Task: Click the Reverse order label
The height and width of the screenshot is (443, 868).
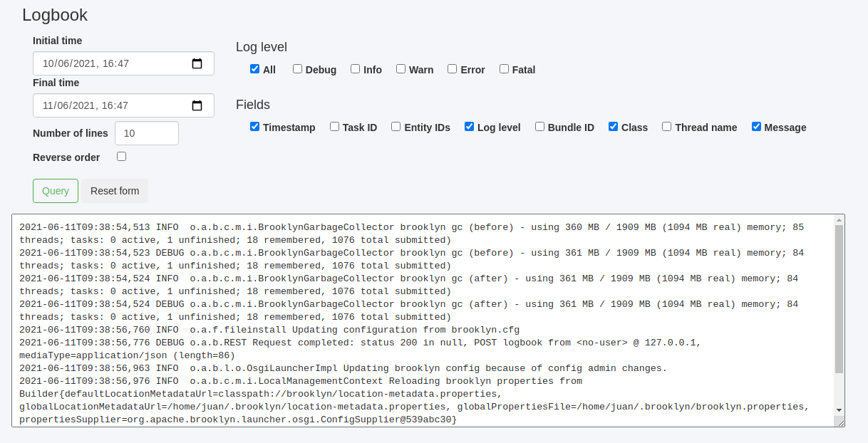Action: coord(66,157)
